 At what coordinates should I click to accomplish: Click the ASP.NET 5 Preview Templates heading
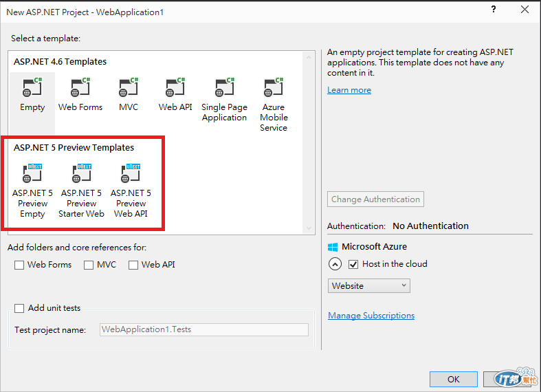(x=74, y=148)
